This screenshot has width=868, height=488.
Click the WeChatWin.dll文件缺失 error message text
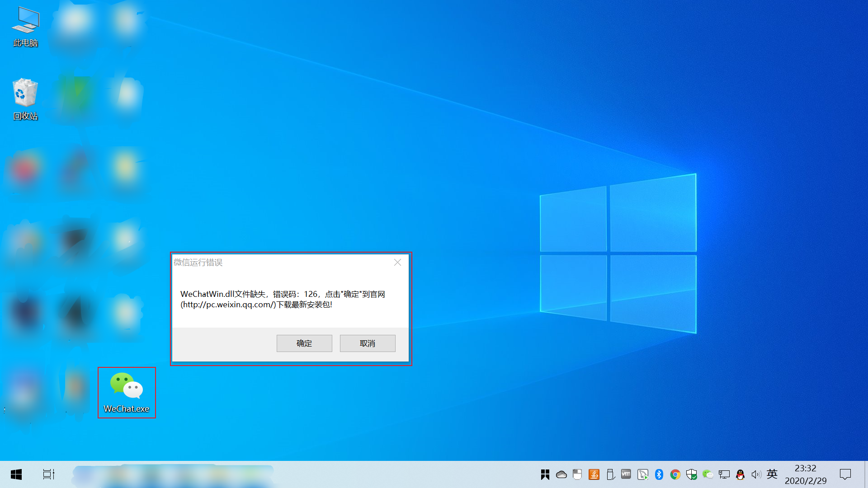[x=283, y=299]
